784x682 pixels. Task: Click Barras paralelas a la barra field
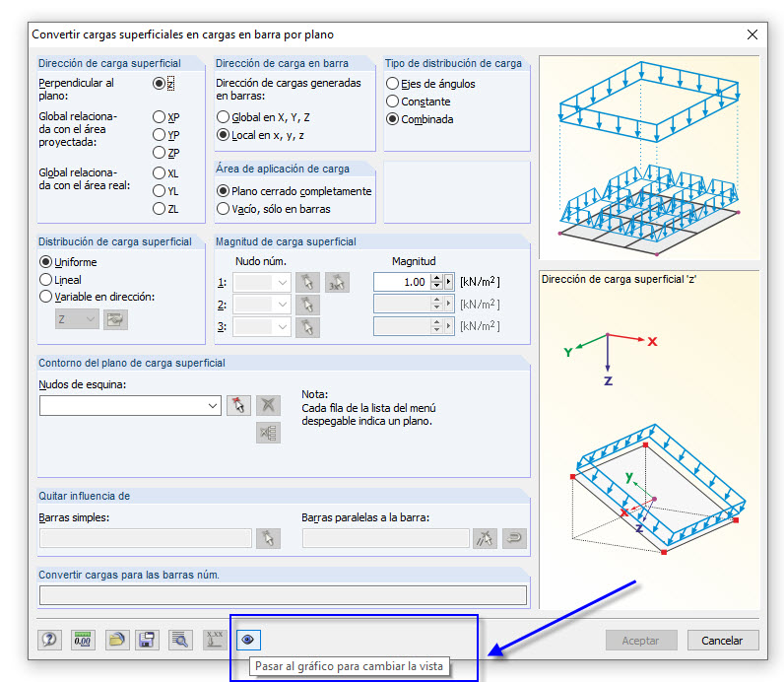click(x=386, y=538)
